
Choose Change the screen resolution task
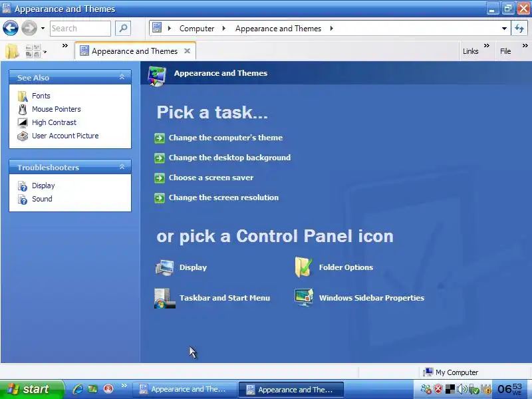click(223, 198)
